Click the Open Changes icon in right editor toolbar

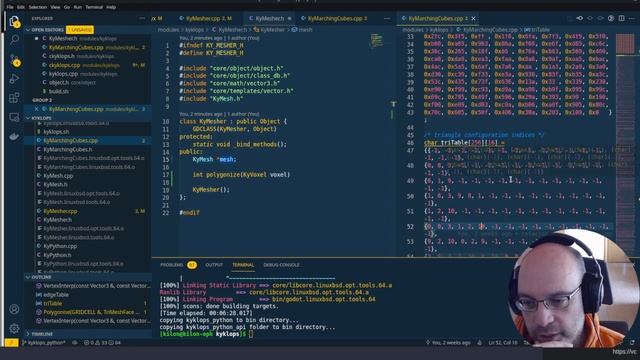pyautogui.click(x=580, y=18)
